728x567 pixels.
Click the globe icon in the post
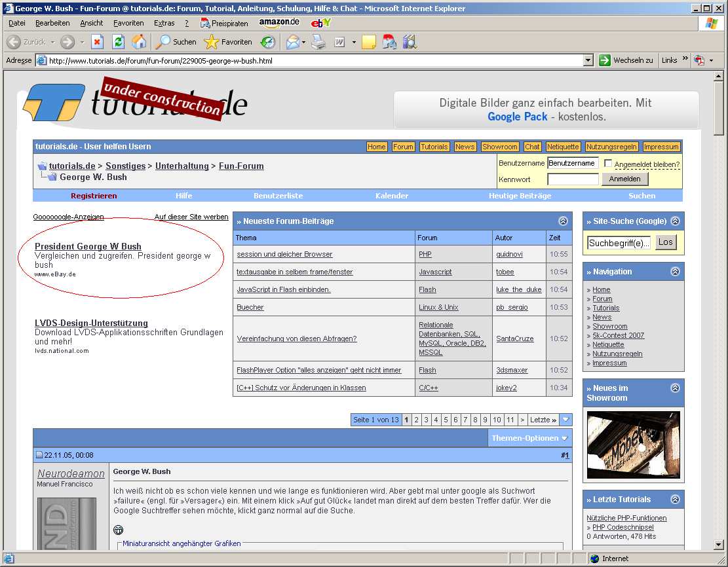pyautogui.click(x=119, y=530)
